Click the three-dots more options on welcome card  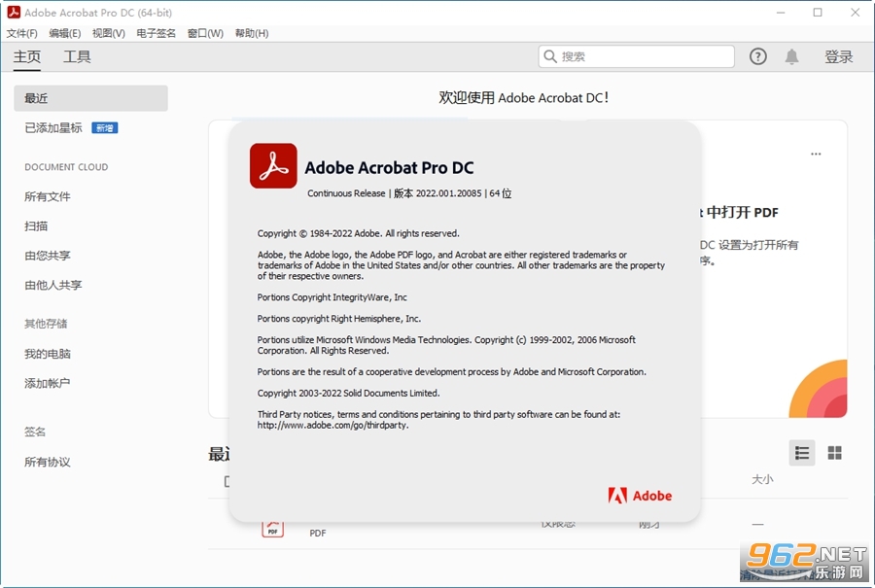[816, 154]
